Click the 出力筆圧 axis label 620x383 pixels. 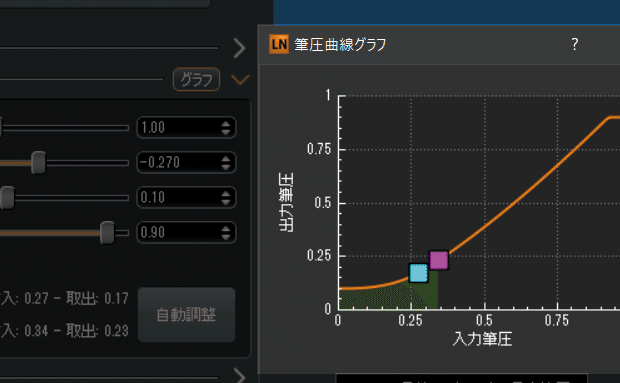[x=286, y=202]
